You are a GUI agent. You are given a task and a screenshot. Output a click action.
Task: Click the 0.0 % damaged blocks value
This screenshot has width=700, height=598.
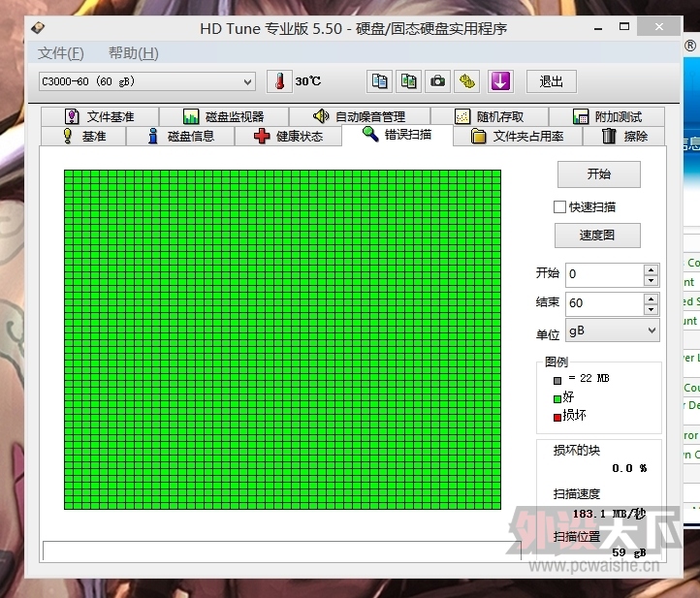629,468
